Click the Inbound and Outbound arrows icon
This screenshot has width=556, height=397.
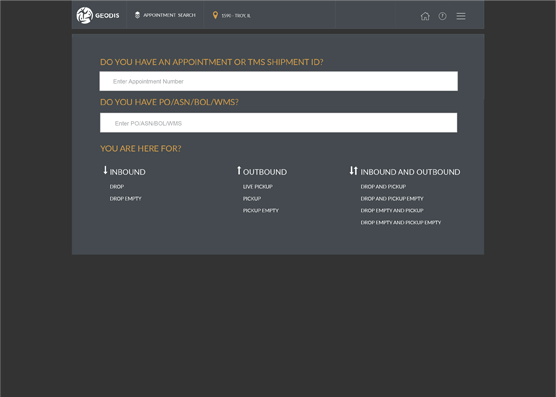354,170
